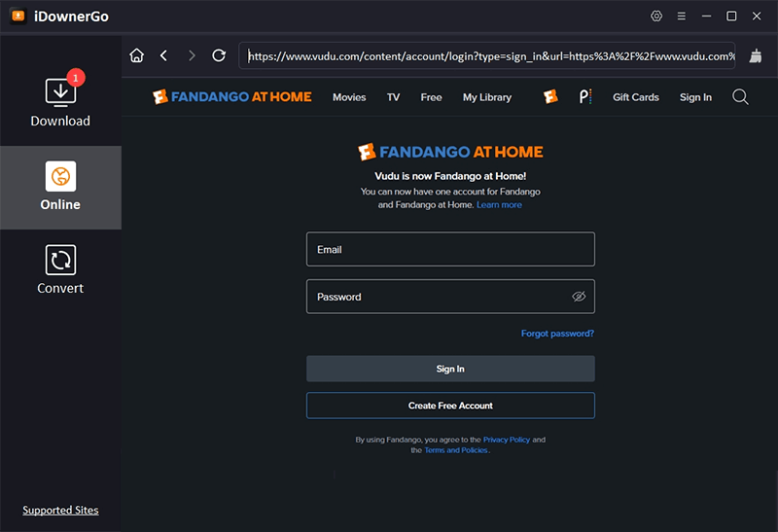The height and width of the screenshot is (532, 778).
Task: Maximize the iDownerGo window
Action: 731,16
